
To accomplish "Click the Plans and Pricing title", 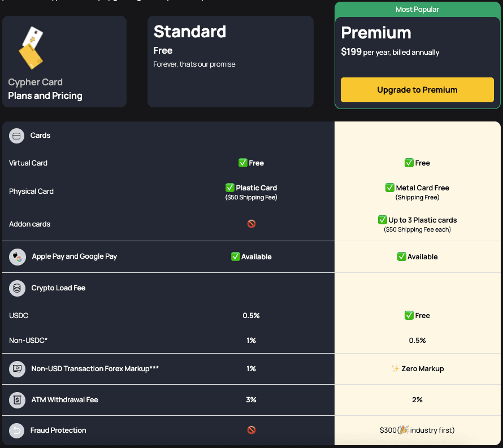I will click(45, 95).
